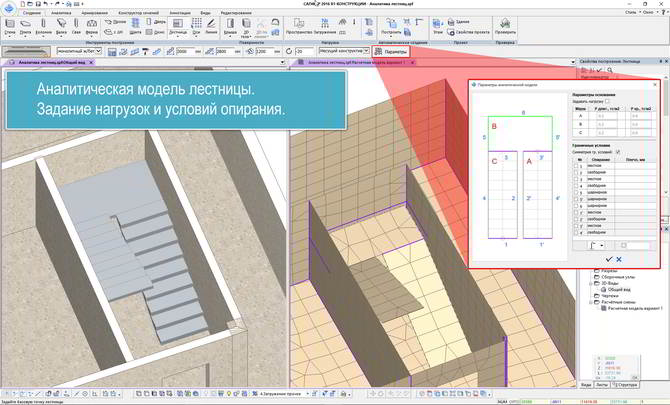Confirm the dialog with the checkmark icon

pos(607,259)
